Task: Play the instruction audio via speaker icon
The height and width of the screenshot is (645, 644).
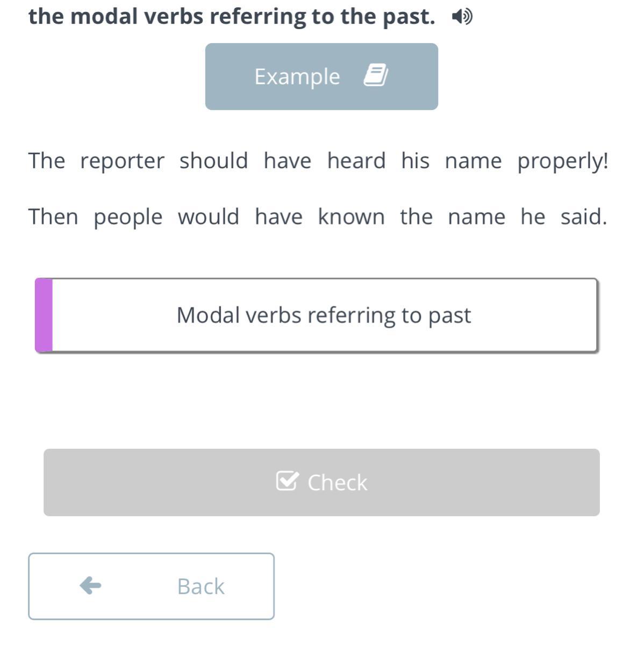Action: 462,17
